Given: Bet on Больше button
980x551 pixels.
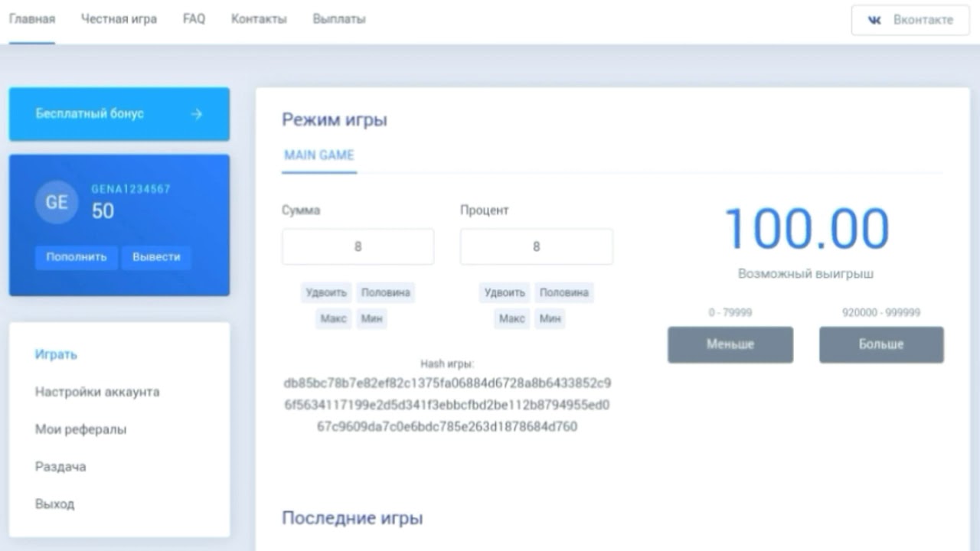Looking at the screenshot, I should pyautogui.click(x=881, y=344).
